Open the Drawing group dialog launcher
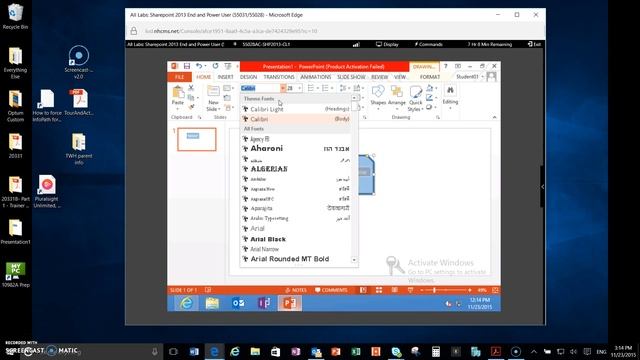640x360 pixels. [x=438, y=118]
